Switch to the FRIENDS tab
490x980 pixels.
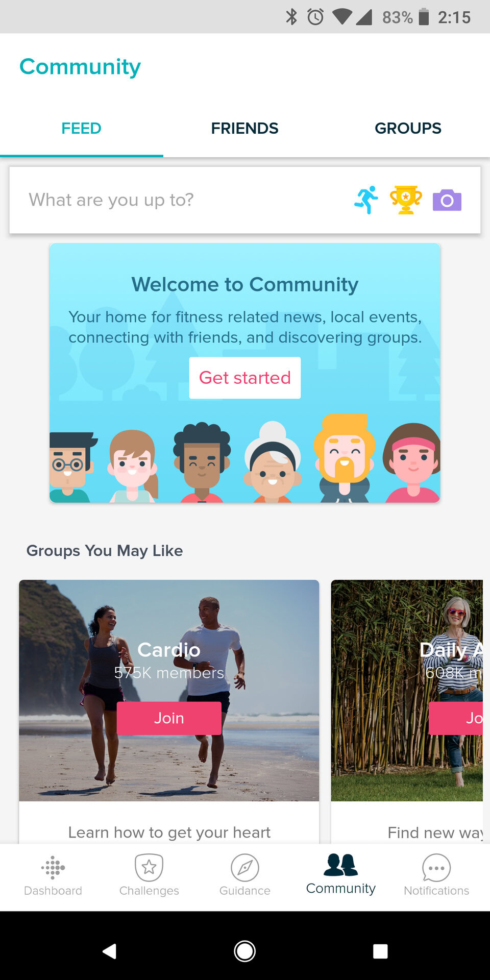click(x=245, y=128)
